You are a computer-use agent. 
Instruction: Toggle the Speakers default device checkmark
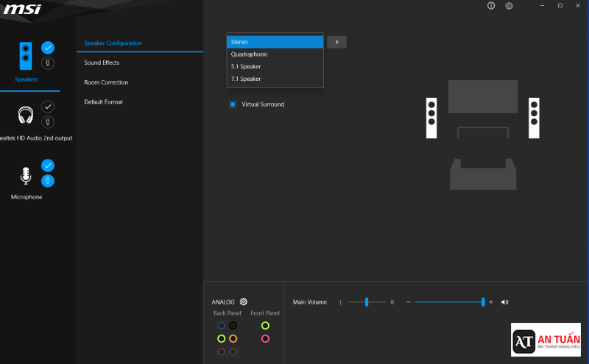pos(48,48)
